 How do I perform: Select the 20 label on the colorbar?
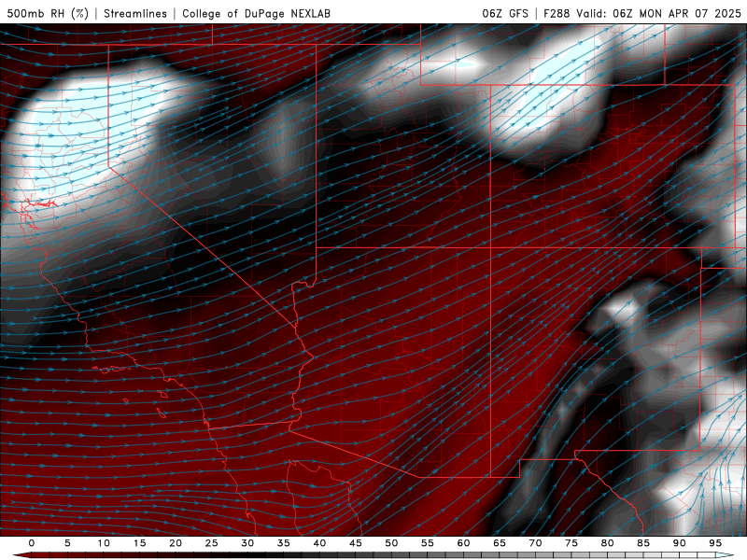tap(176, 543)
